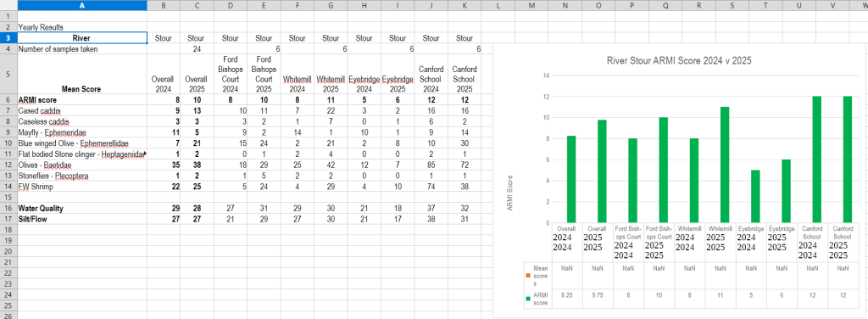Select the vertical 'ARMI Score' axis title
The image size is (868, 319).
tap(510, 193)
